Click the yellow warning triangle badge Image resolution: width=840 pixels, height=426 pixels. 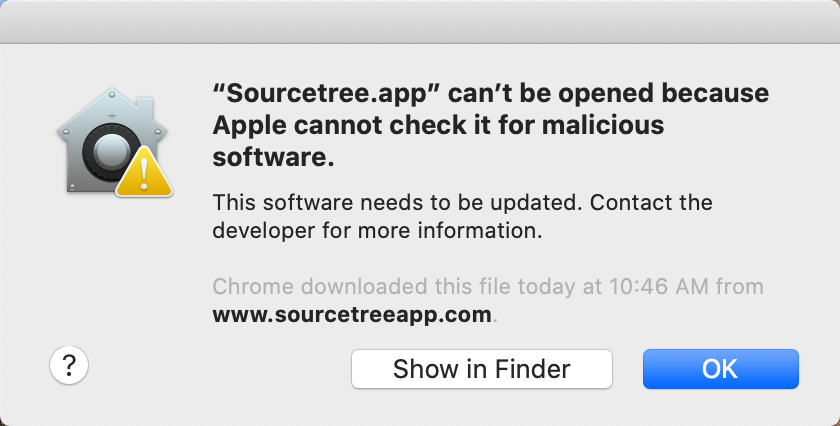(144, 173)
